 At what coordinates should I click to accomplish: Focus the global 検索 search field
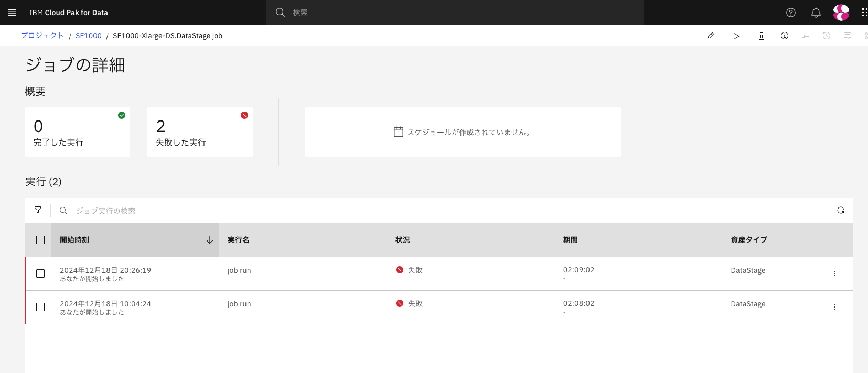(x=455, y=13)
